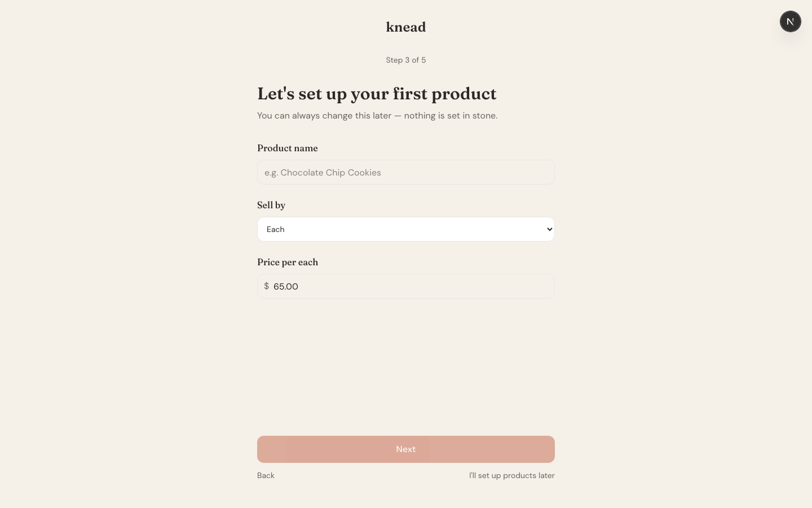Click the knead wordmark to return home
Image resolution: width=812 pixels, height=508 pixels.
406,27
